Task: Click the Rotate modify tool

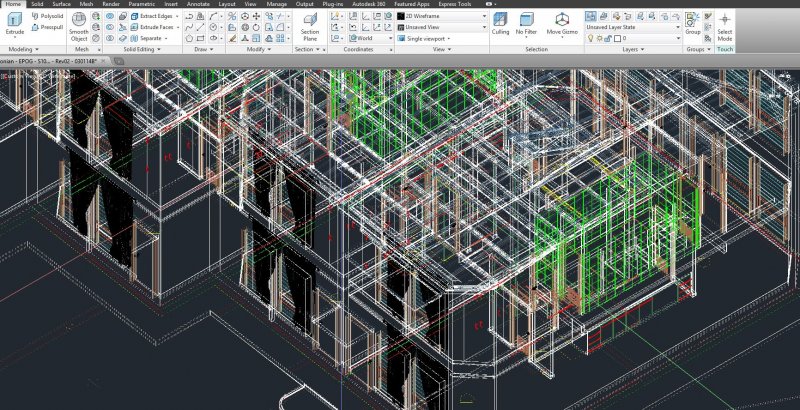Action: pos(256,27)
